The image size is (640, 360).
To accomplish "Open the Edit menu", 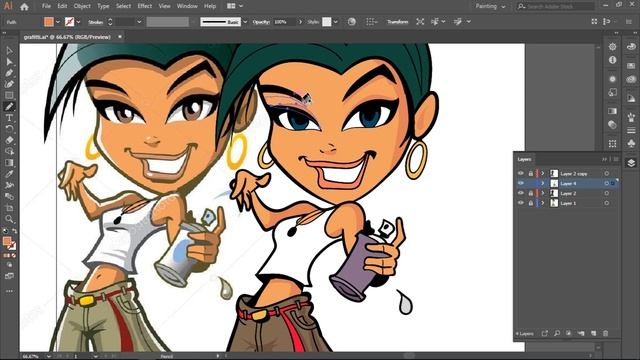I will 62,6.
